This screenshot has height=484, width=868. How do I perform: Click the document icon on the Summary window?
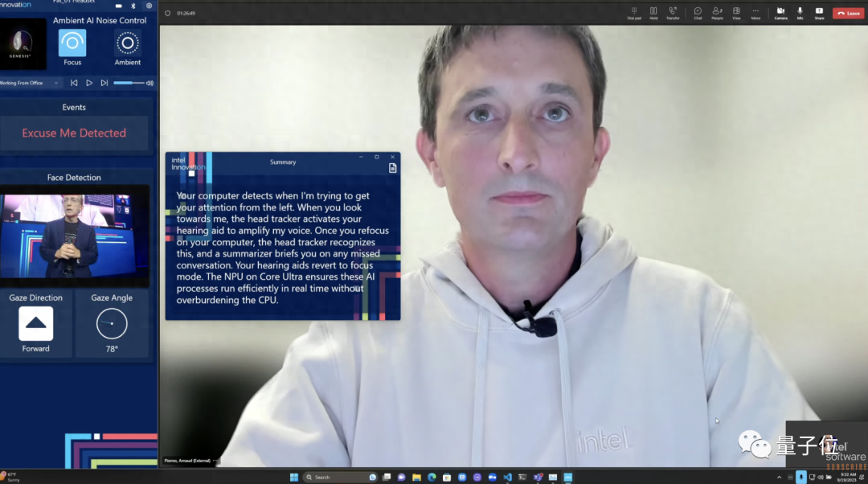tap(392, 167)
